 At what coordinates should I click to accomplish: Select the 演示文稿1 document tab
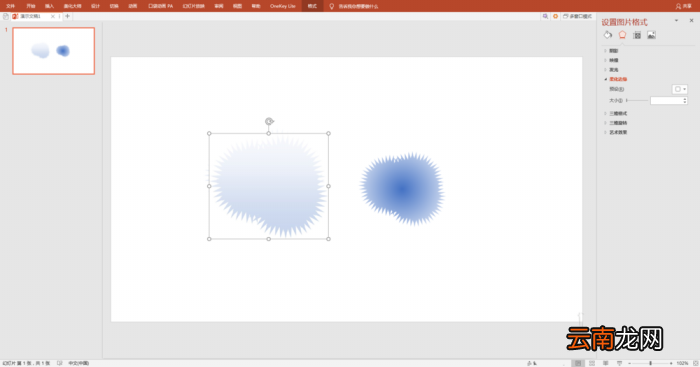[x=30, y=16]
